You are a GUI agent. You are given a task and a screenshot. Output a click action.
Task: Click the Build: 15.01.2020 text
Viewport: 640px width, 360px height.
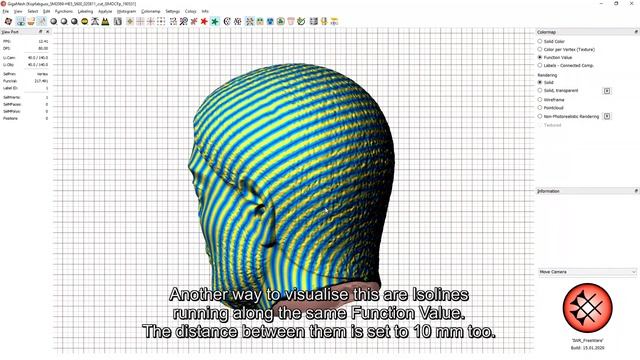(x=587, y=348)
